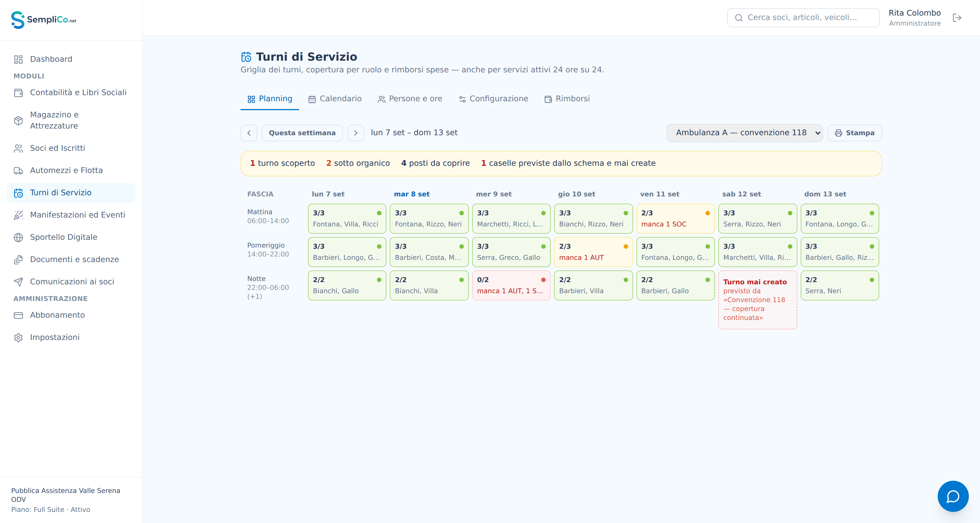Viewport: 980px width, 523px height.
Task: Open the Impostazioni gear icon
Action: pos(18,337)
